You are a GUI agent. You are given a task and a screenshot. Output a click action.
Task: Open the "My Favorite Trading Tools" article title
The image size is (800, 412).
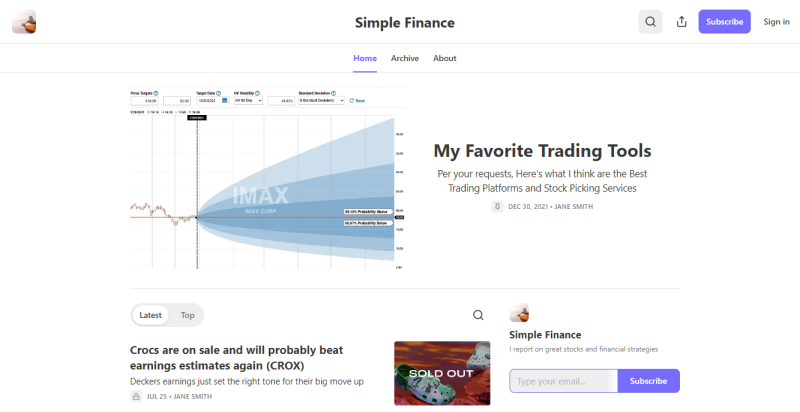[542, 151]
